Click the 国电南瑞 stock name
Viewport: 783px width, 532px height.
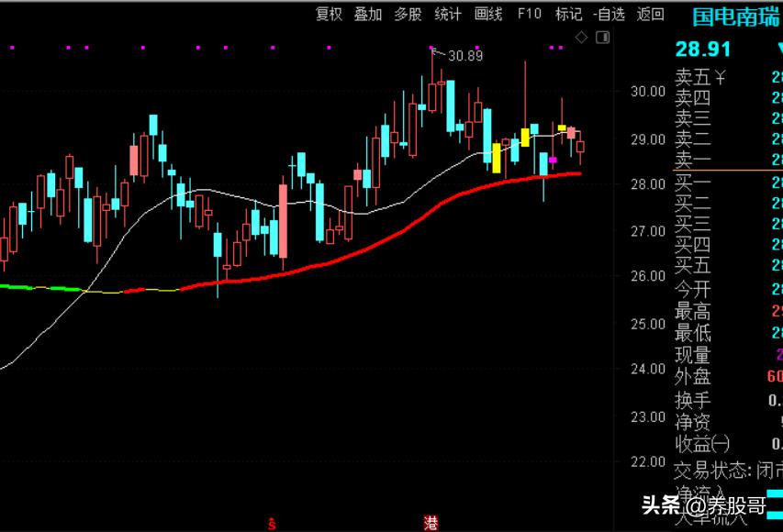pos(735,17)
